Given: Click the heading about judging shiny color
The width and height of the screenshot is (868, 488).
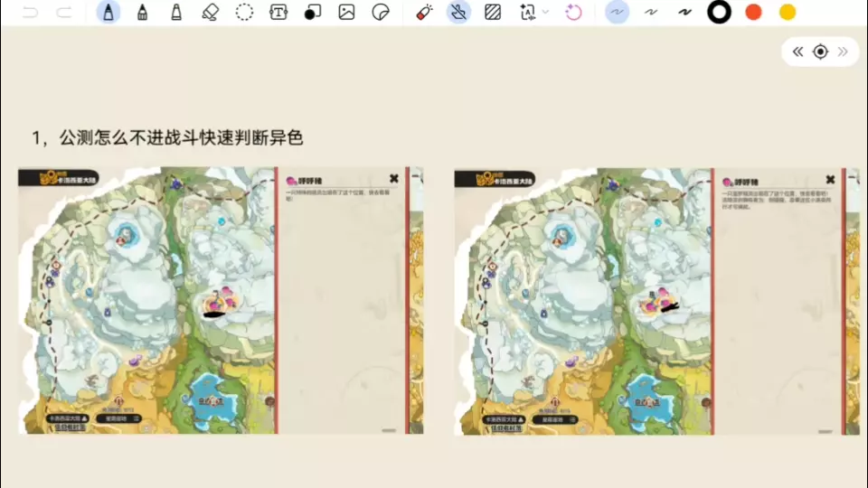Looking at the screenshot, I should coord(167,137).
